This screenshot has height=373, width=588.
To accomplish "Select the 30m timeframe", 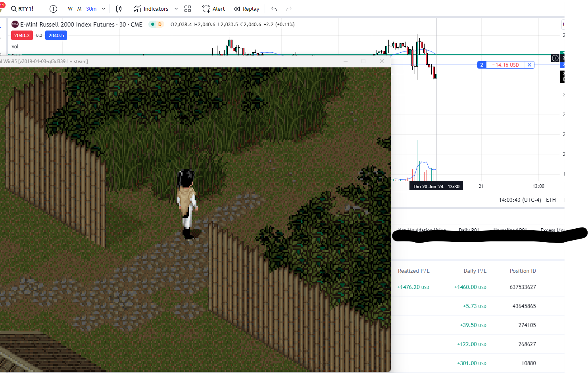I will click(x=91, y=9).
